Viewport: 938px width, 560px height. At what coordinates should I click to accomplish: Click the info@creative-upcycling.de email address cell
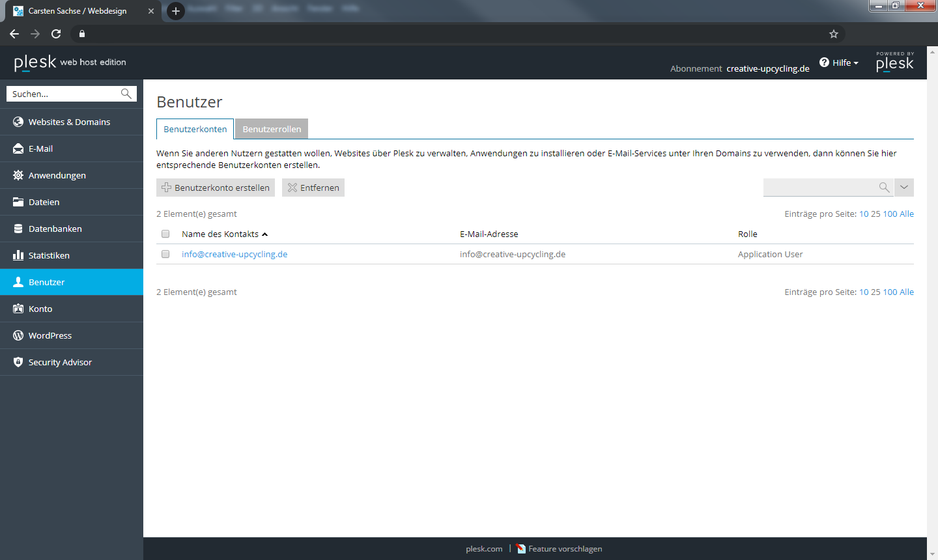pyautogui.click(x=513, y=254)
